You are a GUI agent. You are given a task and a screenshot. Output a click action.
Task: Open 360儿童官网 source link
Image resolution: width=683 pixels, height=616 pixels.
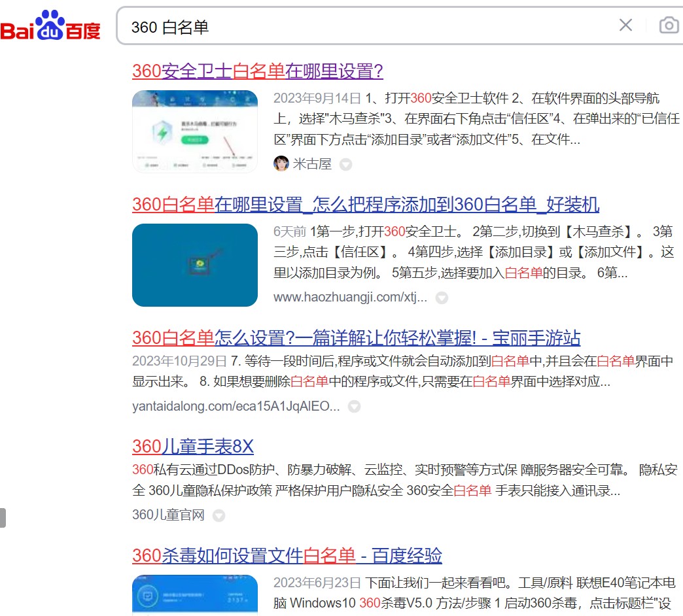[168, 515]
